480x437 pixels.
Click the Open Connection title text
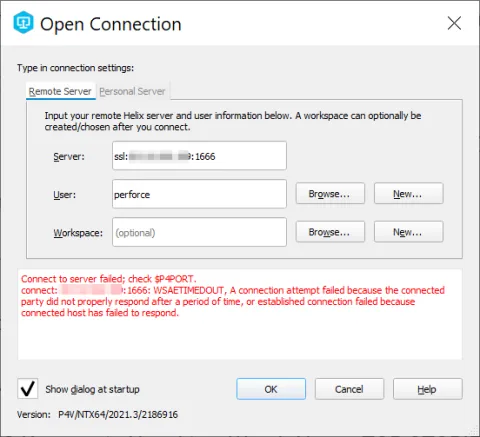coord(111,24)
